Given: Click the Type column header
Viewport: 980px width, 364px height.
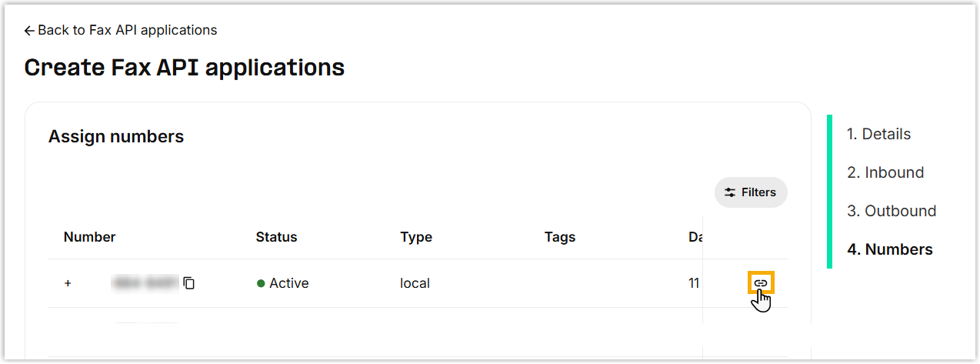Looking at the screenshot, I should (x=416, y=237).
